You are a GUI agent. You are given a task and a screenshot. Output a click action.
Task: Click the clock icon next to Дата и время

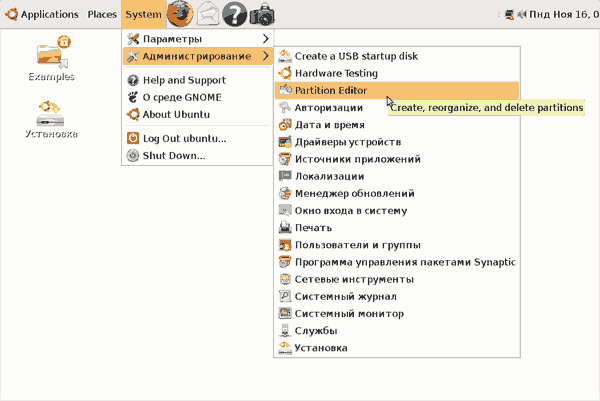(x=285, y=125)
